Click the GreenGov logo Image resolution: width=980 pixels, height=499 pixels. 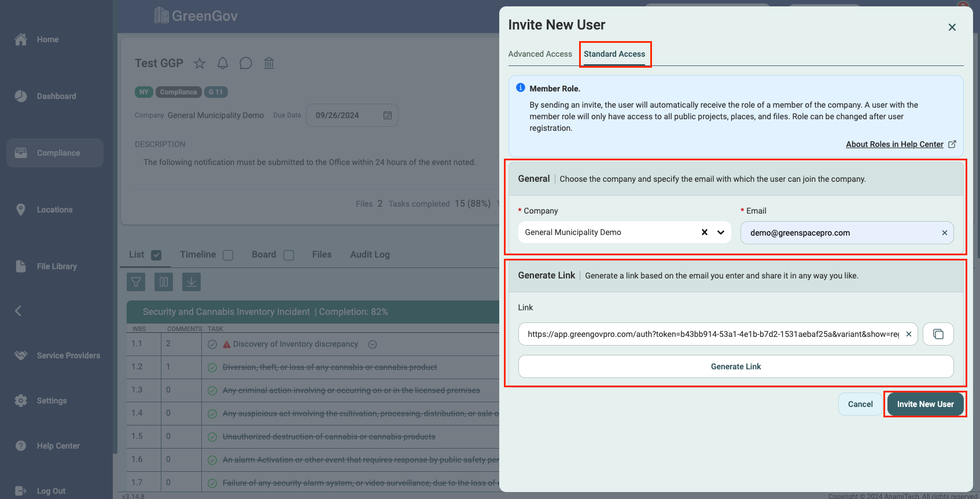click(x=196, y=16)
